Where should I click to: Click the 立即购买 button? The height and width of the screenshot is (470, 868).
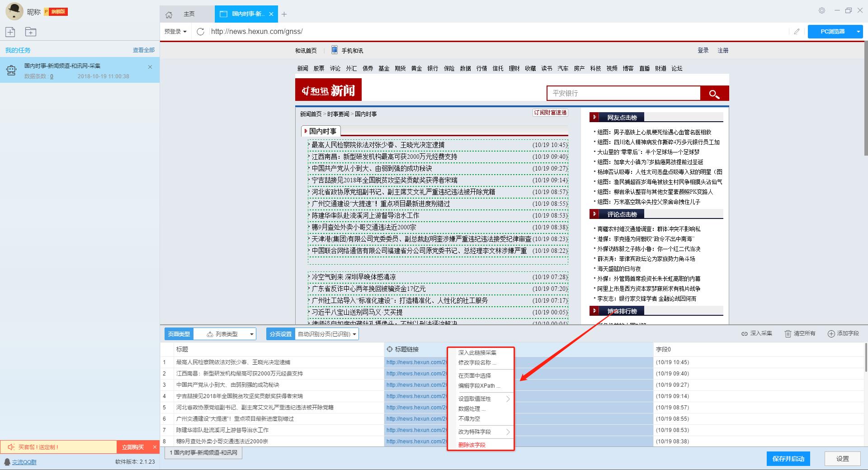(x=133, y=447)
